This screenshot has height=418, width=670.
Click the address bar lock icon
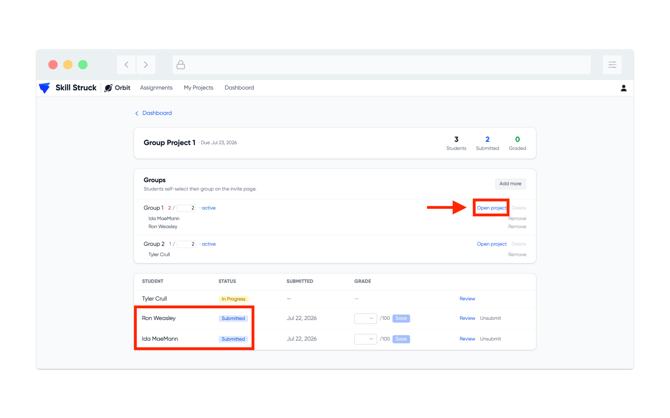181,65
